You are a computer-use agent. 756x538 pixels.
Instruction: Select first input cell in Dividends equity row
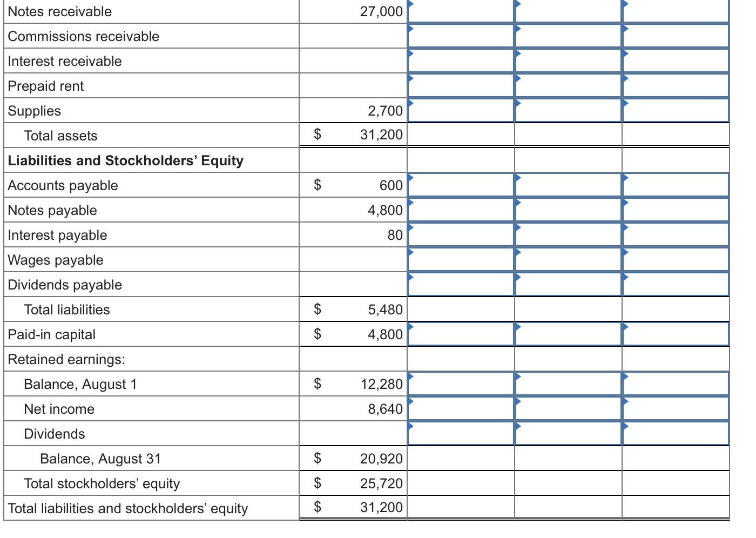click(461, 433)
